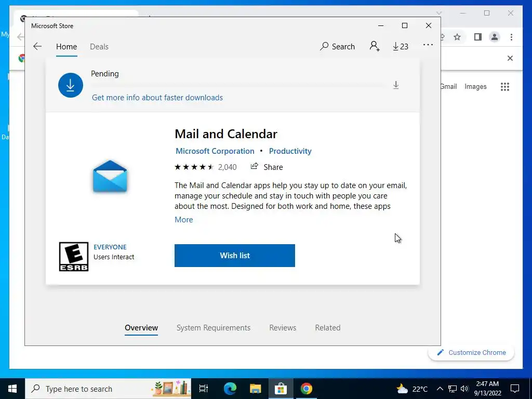Click the Pending status text
Screen dimensions: 532x399
[105, 74]
